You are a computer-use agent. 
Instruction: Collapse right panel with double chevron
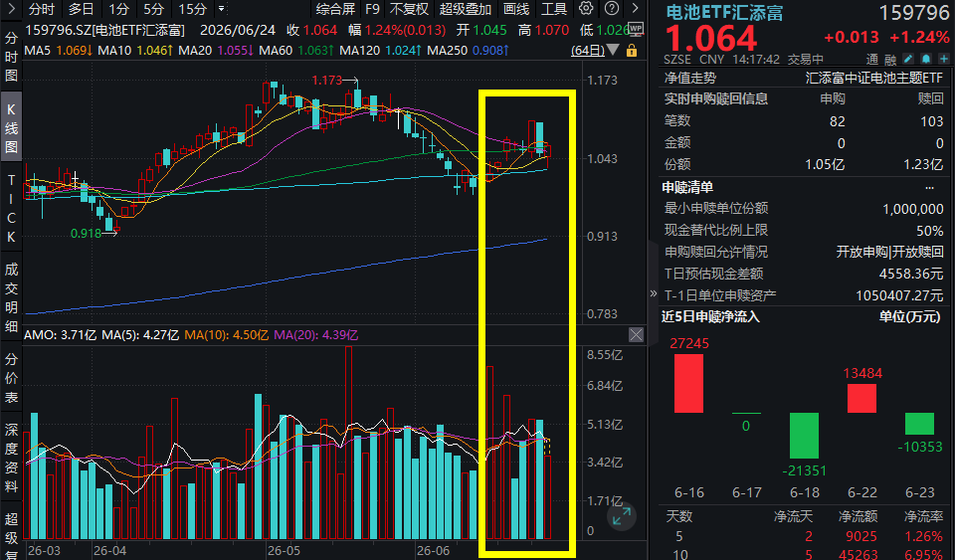653,293
